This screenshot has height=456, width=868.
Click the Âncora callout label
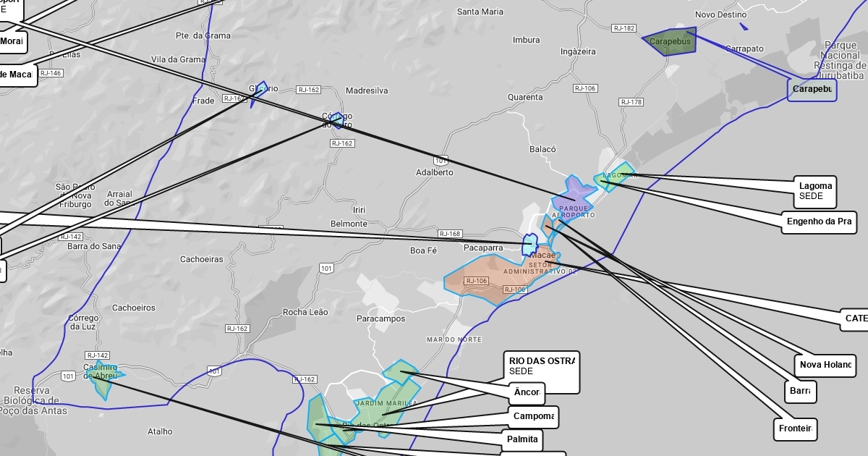(527, 393)
